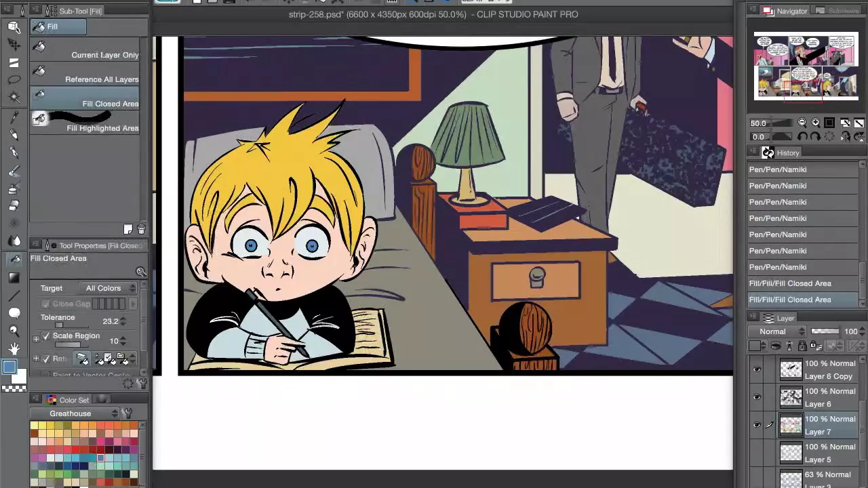Select the Lasso selection tool
Screen dimensions: 868x488
point(14,80)
